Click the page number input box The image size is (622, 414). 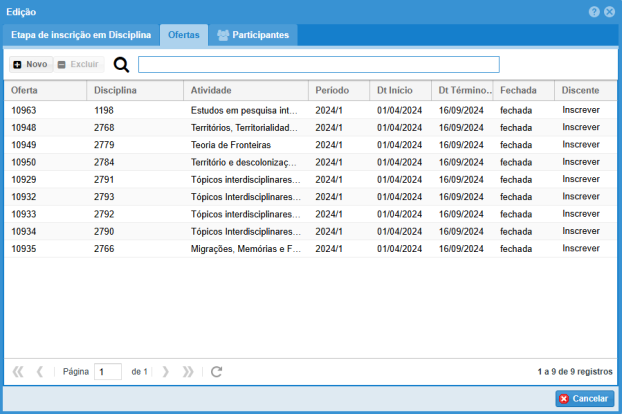[x=107, y=372]
